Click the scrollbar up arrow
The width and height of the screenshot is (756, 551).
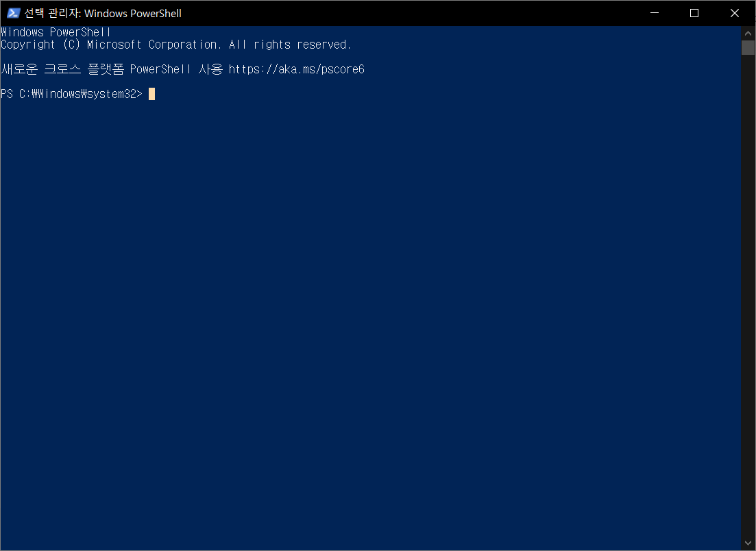point(748,34)
